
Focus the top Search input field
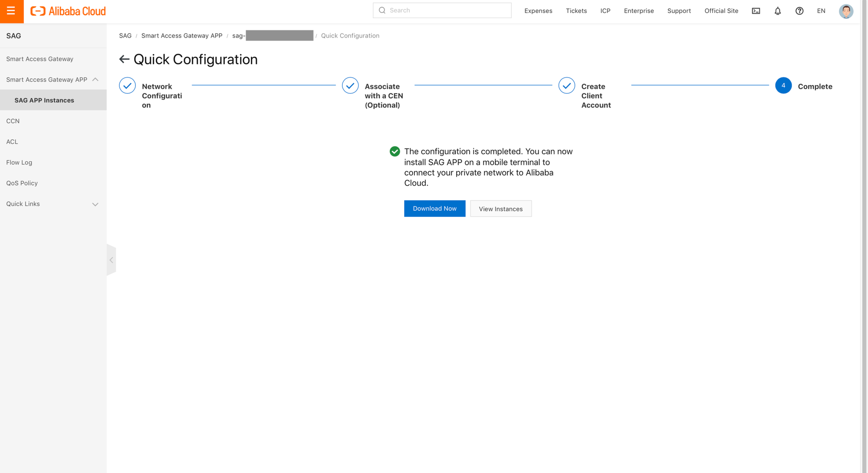(x=447, y=10)
